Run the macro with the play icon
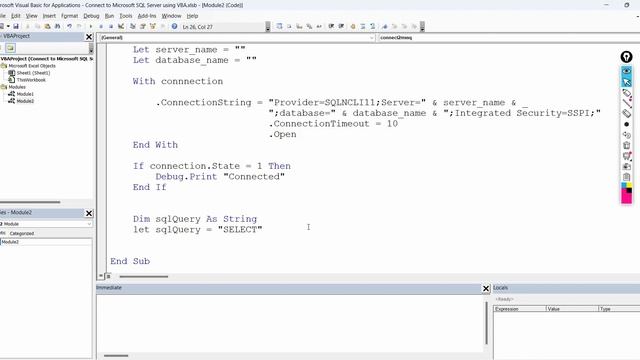The width and height of the screenshot is (640, 360). coord(91,26)
